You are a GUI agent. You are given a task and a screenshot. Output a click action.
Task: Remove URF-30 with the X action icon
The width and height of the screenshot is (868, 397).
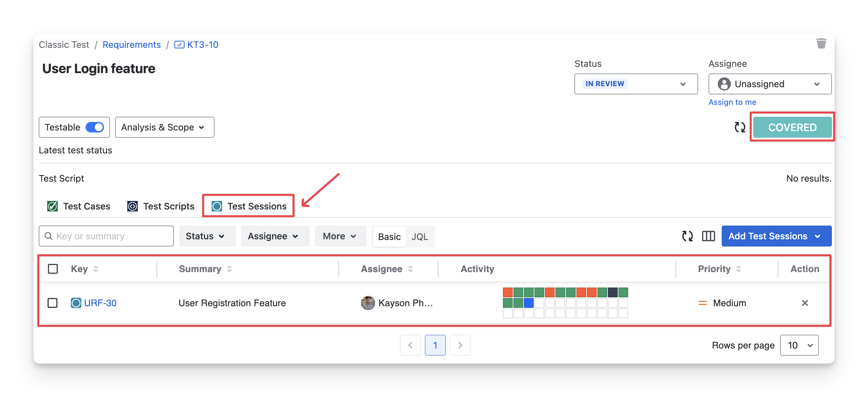pos(804,303)
